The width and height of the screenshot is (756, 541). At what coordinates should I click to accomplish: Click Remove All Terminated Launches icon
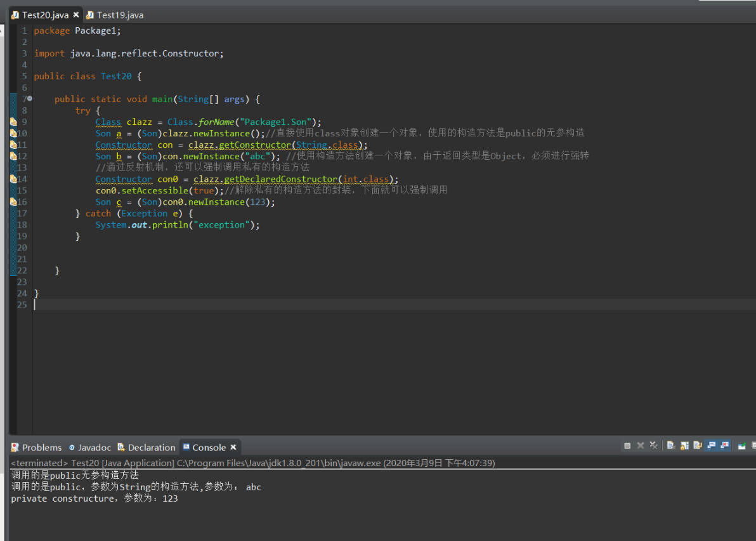pos(653,446)
